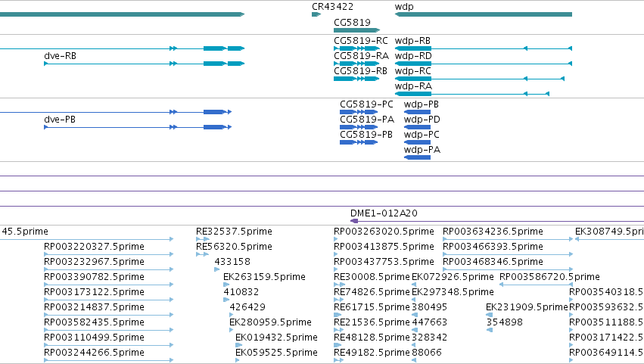Click the CG5819 gene bar
Screen dimensions: 644x364
tap(356, 30)
